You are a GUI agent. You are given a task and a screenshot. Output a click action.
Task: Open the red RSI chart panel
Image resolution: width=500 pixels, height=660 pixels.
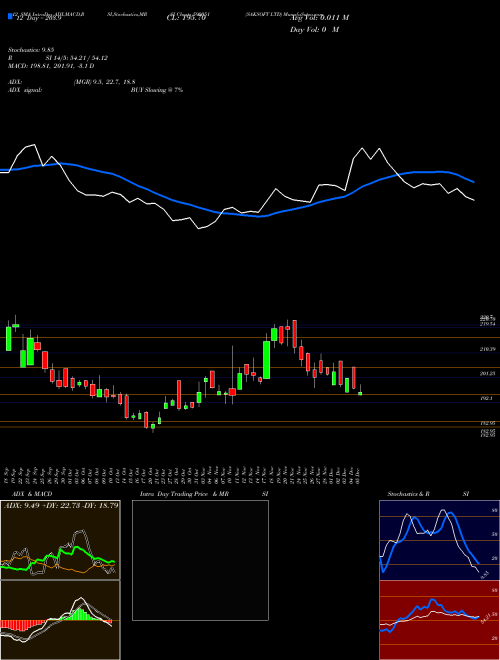pyautogui.click(x=439, y=620)
